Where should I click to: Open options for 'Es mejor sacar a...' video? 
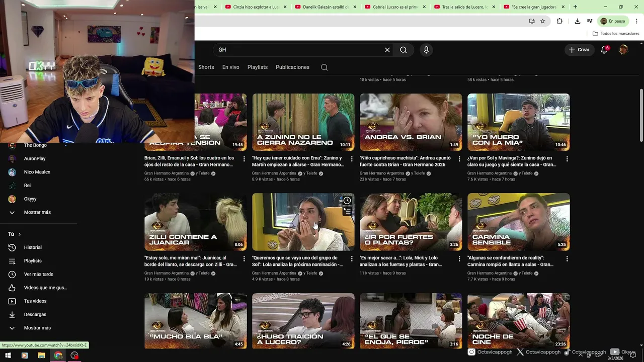459,259
